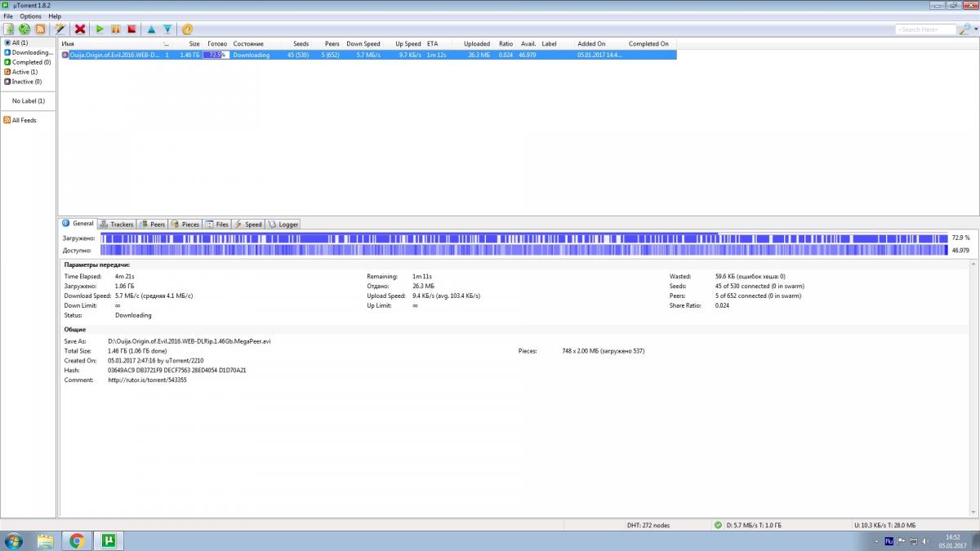
Task: Open the Help menu
Action: pos(55,16)
